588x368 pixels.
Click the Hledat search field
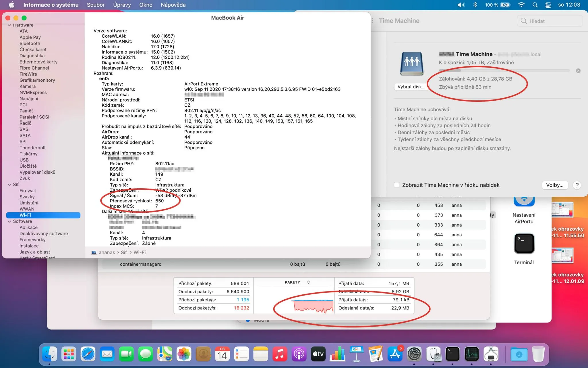(x=550, y=21)
